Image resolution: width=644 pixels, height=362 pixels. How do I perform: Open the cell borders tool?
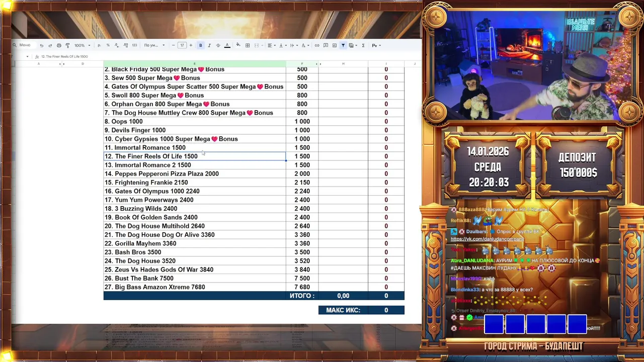pyautogui.click(x=248, y=45)
